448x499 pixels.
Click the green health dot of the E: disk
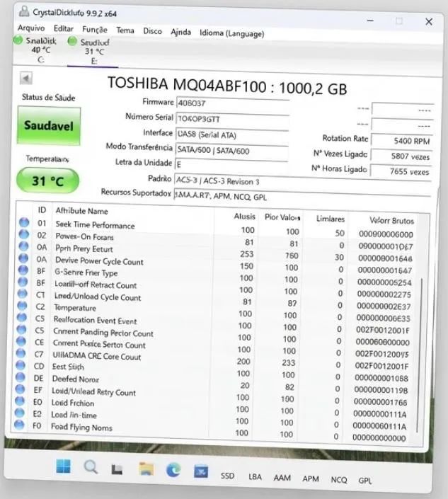(72, 41)
